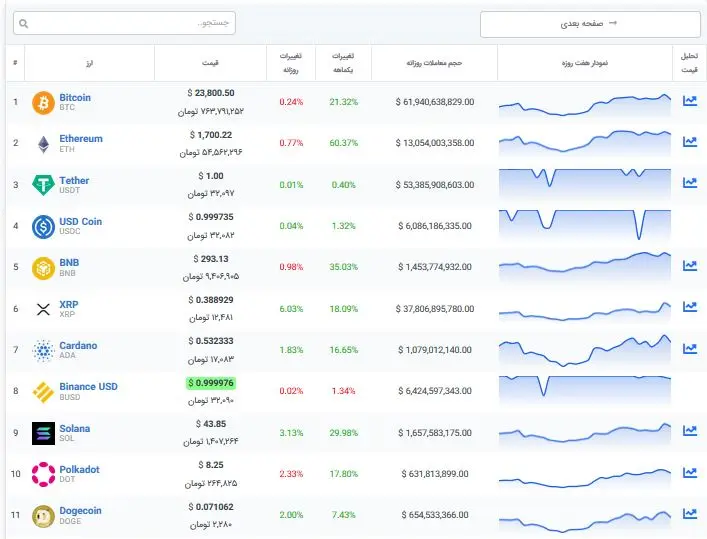Screen dimensions: 707x539
Task: Click the Solana logo icon
Action: click(x=43, y=433)
